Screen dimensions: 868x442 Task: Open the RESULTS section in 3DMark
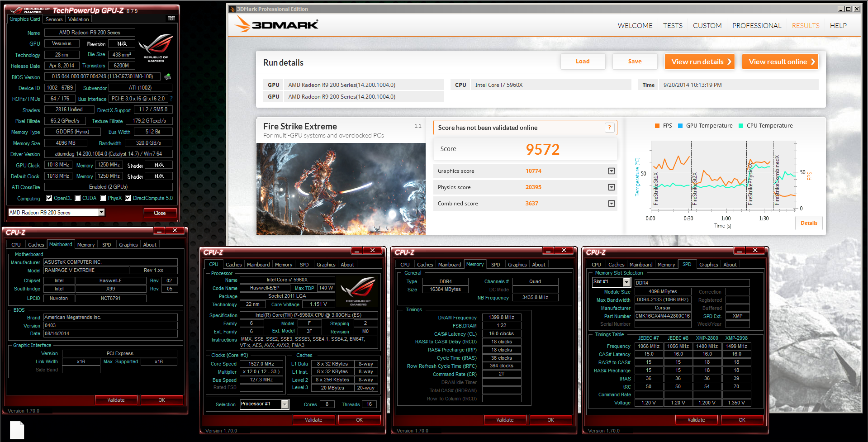coord(806,26)
